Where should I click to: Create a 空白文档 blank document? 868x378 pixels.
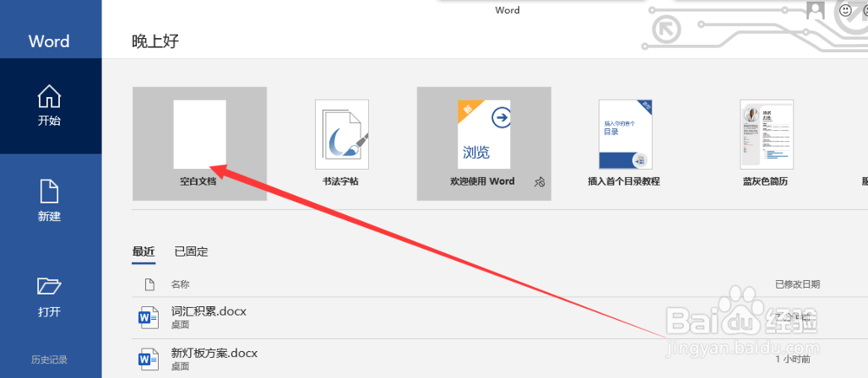click(200, 144)
